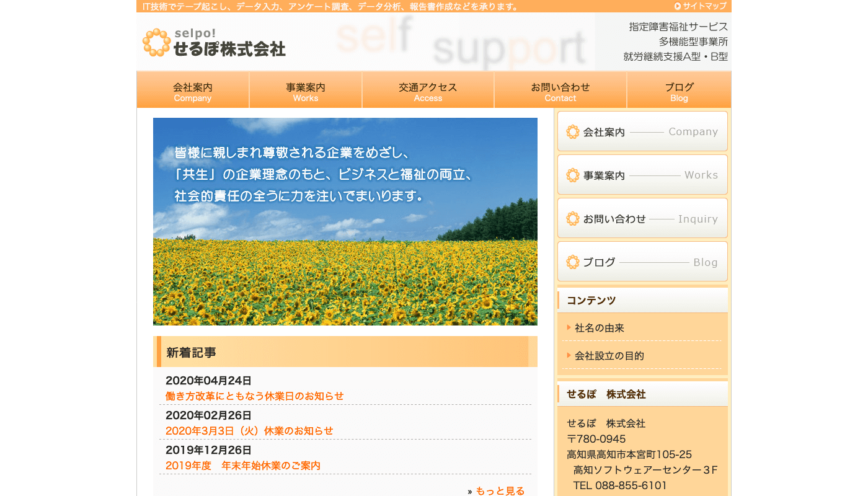Image resolution: width=868 pixels, height=496 pixels.
Task: Click flower icon beside sidebar 事業案内
Action: pos(572,175)
